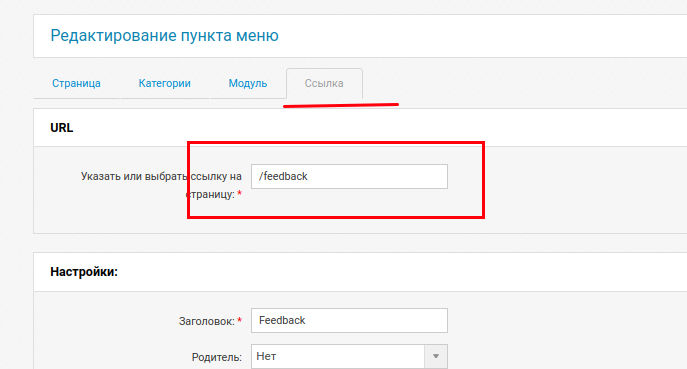Focus the URL field containing /feedback
This screenshot has width=687, height=369.
(x=349, y=177)
